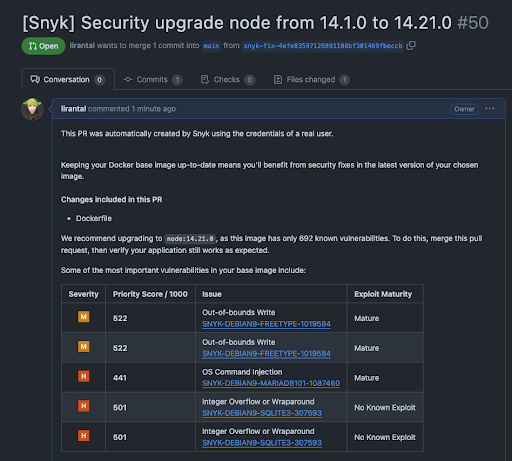
Task: Switch to the Files changed tab
Action: (311, 80)
